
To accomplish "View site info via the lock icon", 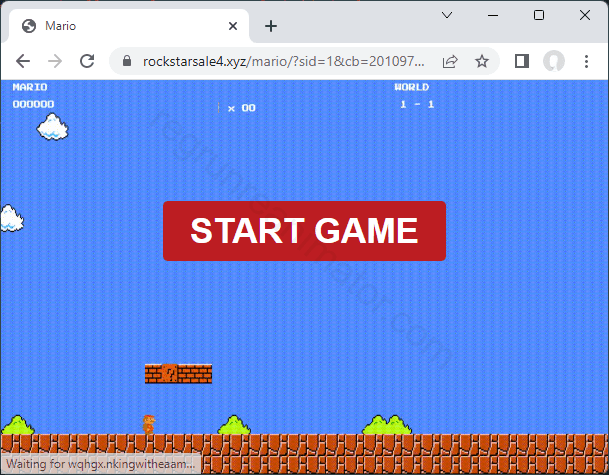I will point(126,61).
